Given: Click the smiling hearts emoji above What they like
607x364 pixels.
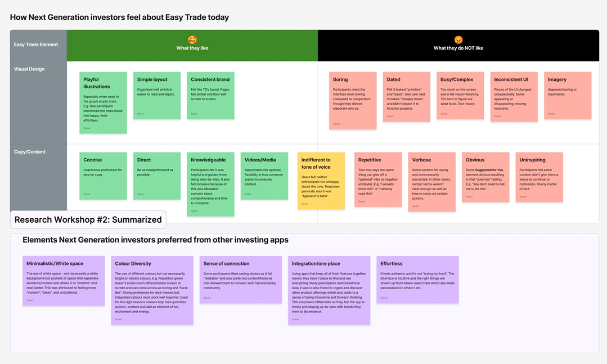Looking at the screenshot, I should click(x=192, y=40).
